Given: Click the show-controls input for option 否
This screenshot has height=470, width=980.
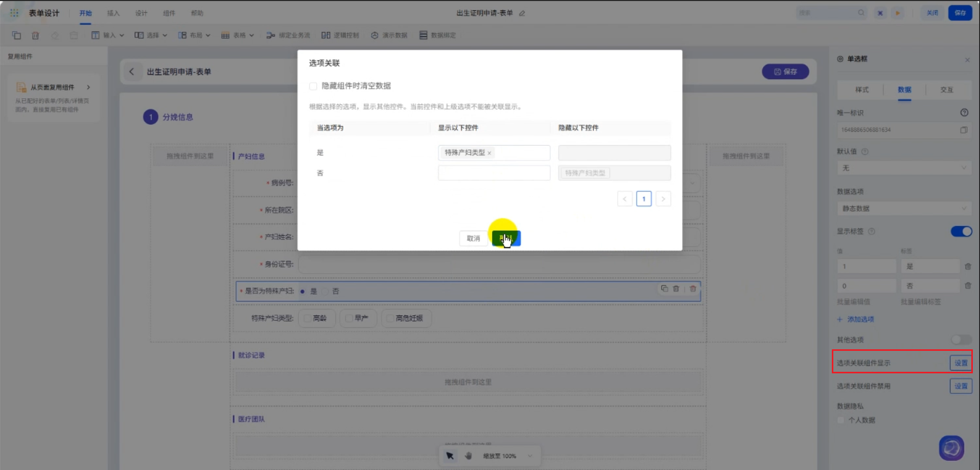Looking at the screenshot, I should click(494, 173).
